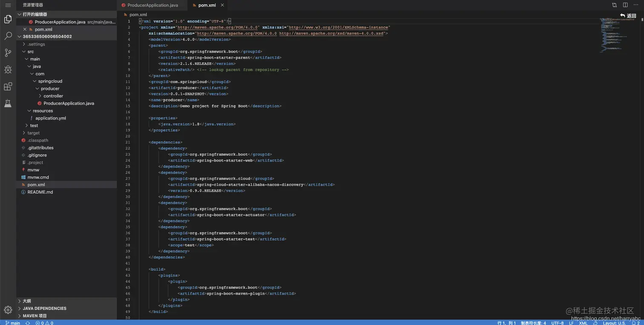Viewport: 644px width, 325px height.
Task: Change the LF end-of-line sequence
Action: click(x=571, y=323)
